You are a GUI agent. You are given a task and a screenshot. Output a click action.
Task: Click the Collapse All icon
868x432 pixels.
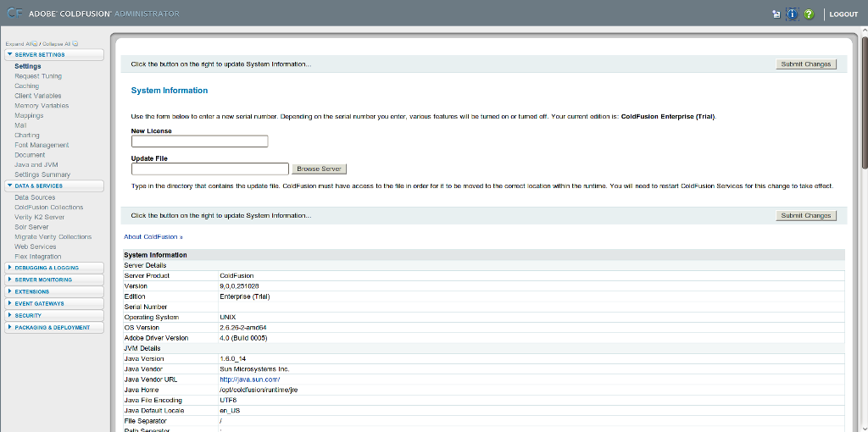click(75, 44)
